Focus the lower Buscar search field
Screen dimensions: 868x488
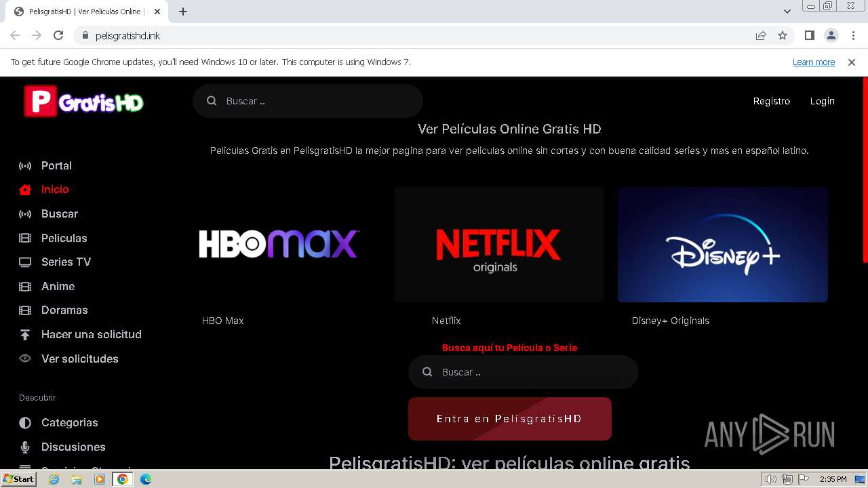point(524,372)
